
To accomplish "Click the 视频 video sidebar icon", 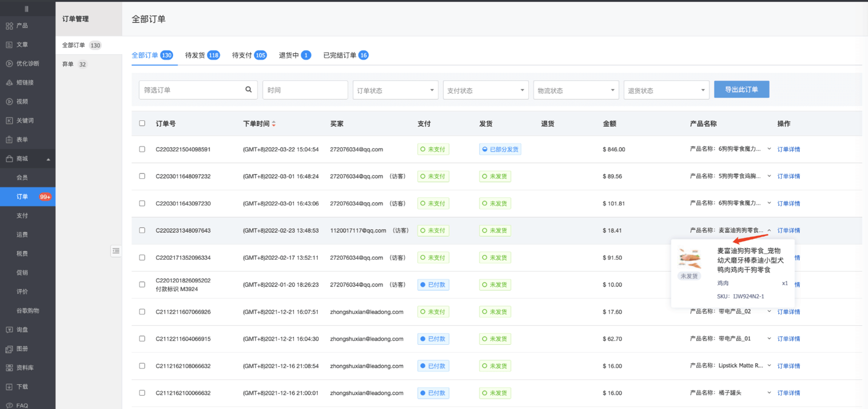I will [x=9, y=102].
